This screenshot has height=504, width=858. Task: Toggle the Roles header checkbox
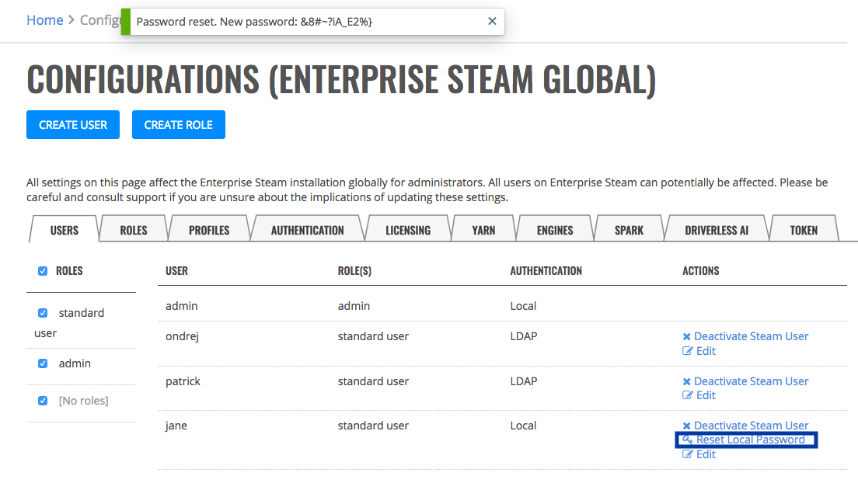pyautogui.click(x=43, y=271)
